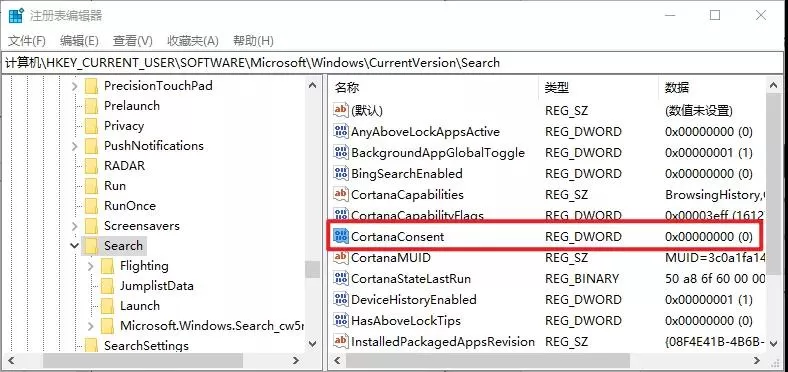Expand the PushNotifications key
The height and width of the screenshot is (372, 788).
[74, 146]
